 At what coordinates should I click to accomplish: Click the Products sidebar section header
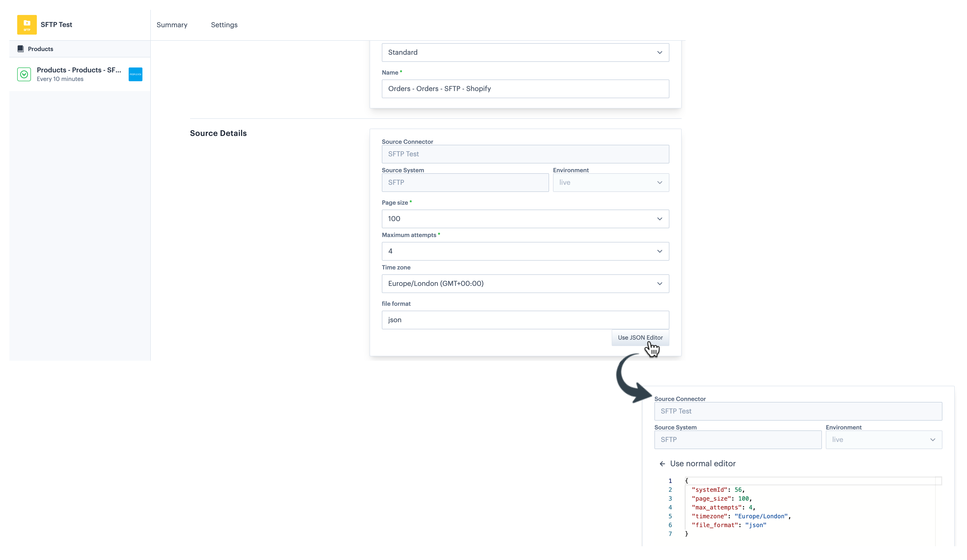40,49
